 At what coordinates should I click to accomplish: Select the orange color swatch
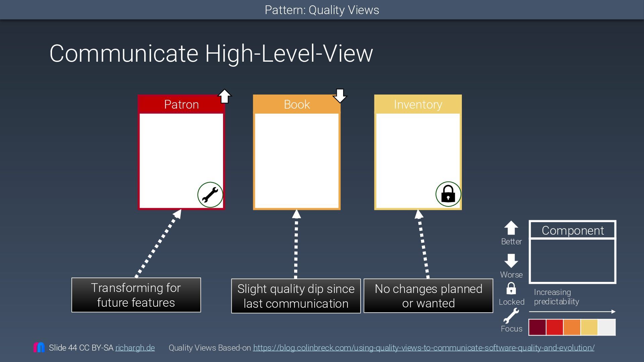point(572,327)
